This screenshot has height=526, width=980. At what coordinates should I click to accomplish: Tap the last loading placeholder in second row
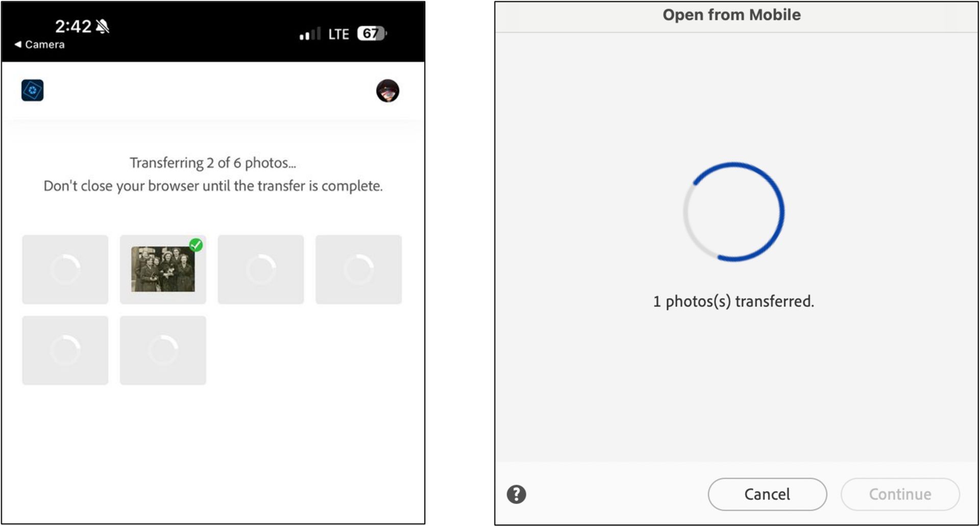click(163, 350)
